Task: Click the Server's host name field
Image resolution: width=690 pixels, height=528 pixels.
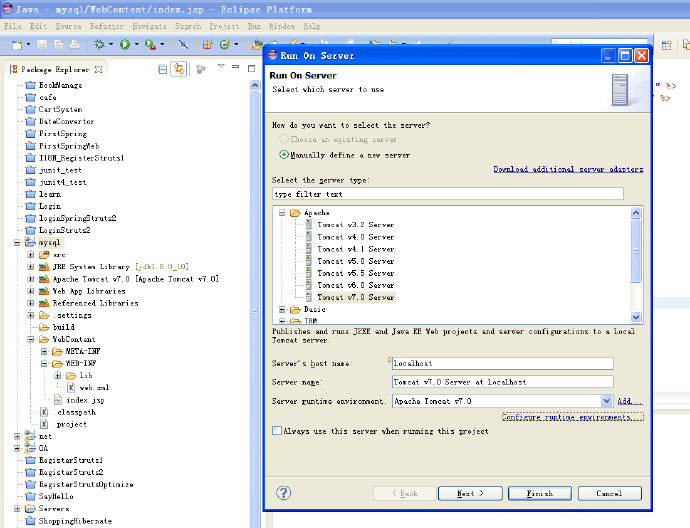Action: [x=503, y=363]
